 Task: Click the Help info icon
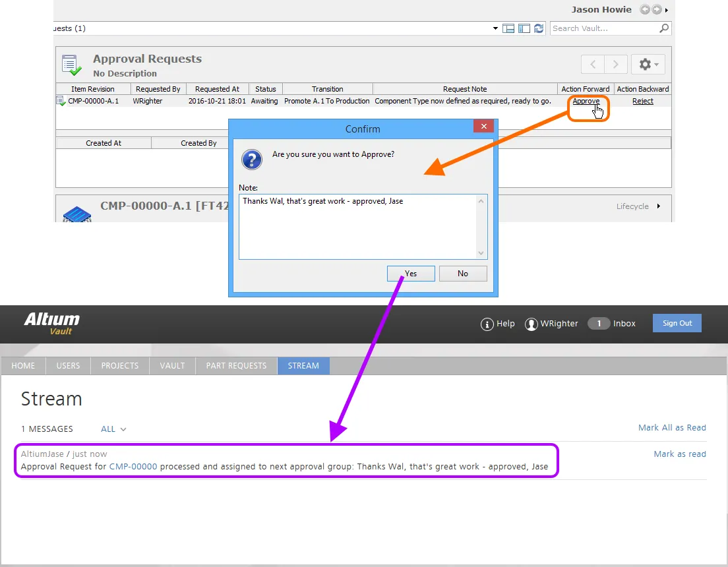click(x=487, y=324)
